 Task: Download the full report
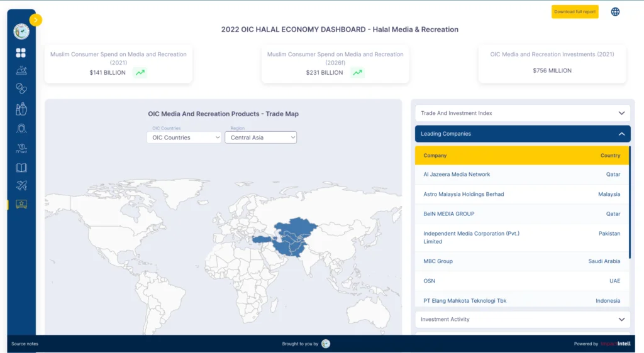tap(575, 12)
